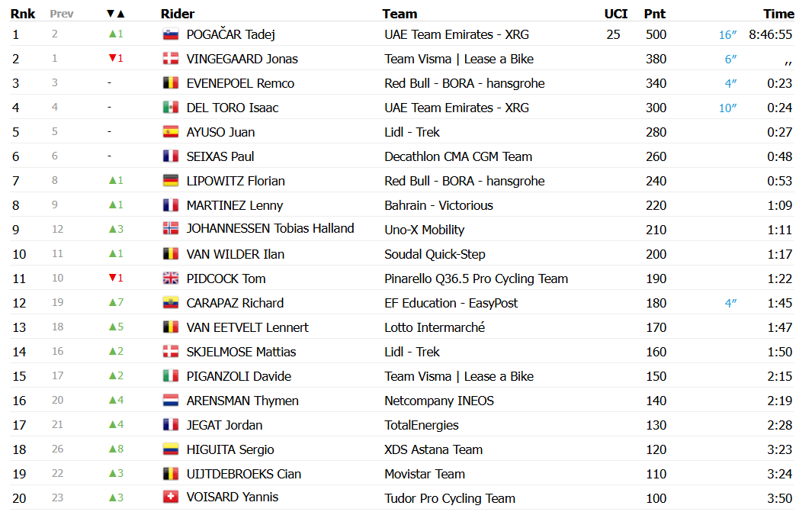812x512 pixels.
Task: Click the Norwegian flag beside Johannessen
Action: point(170,228)
